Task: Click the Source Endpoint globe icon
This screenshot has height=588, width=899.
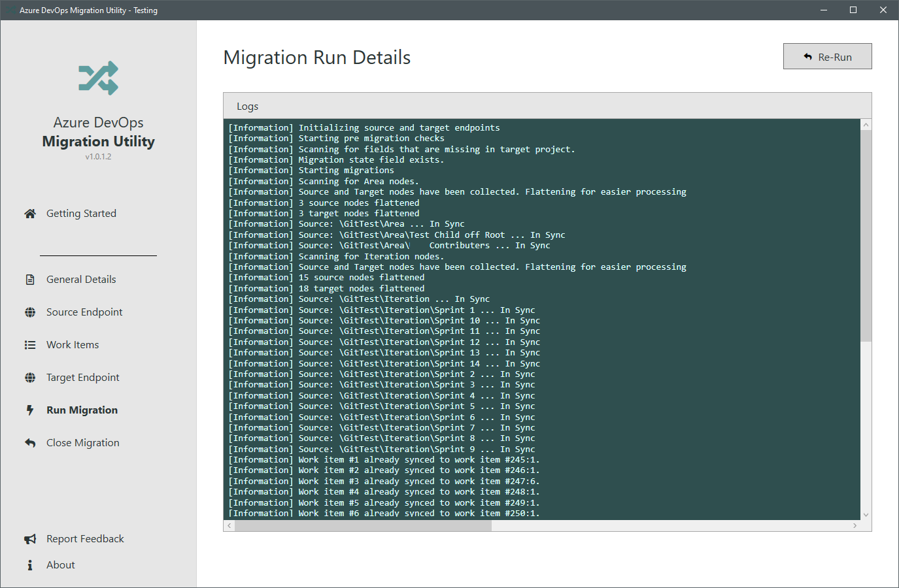Action: pyautogui.click(x=30, y=312)
